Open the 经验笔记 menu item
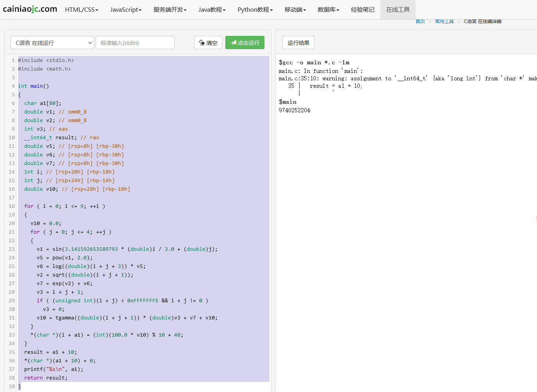 coord(362,9)
